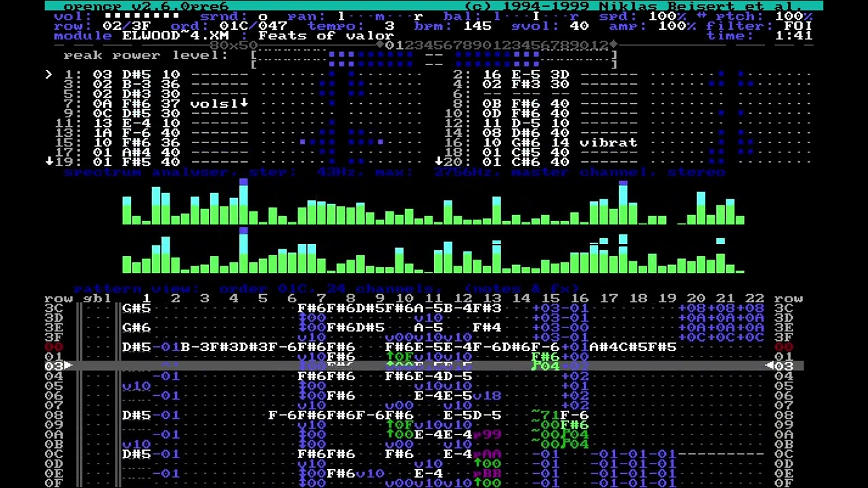The image size is (868, 488).
Task: Click the ptch 100% pitch value
Action: click(793, 16)
